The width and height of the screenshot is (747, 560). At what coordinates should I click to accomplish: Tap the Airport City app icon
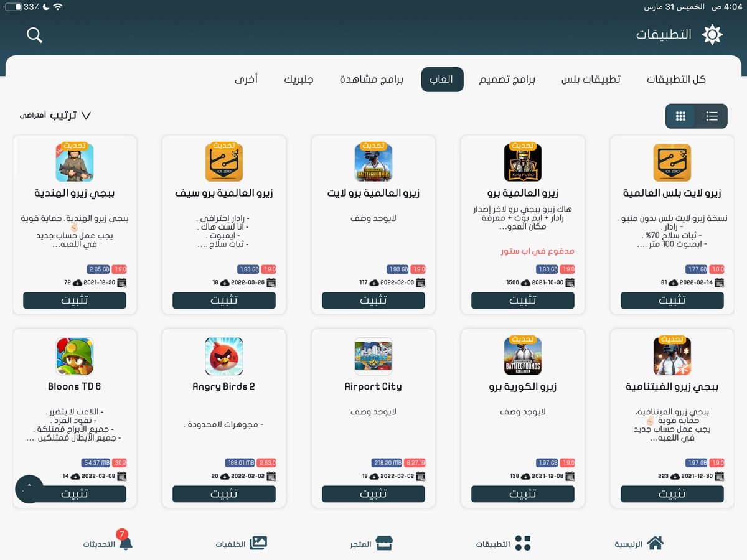374,357
